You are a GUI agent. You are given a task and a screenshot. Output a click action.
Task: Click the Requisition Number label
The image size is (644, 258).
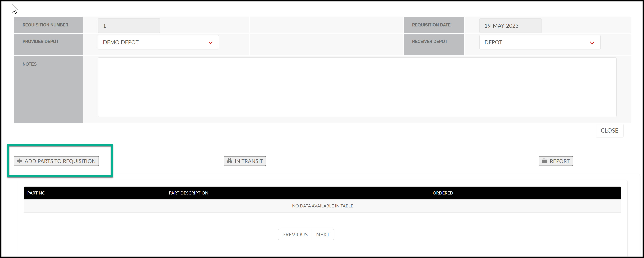pos(45,25)
